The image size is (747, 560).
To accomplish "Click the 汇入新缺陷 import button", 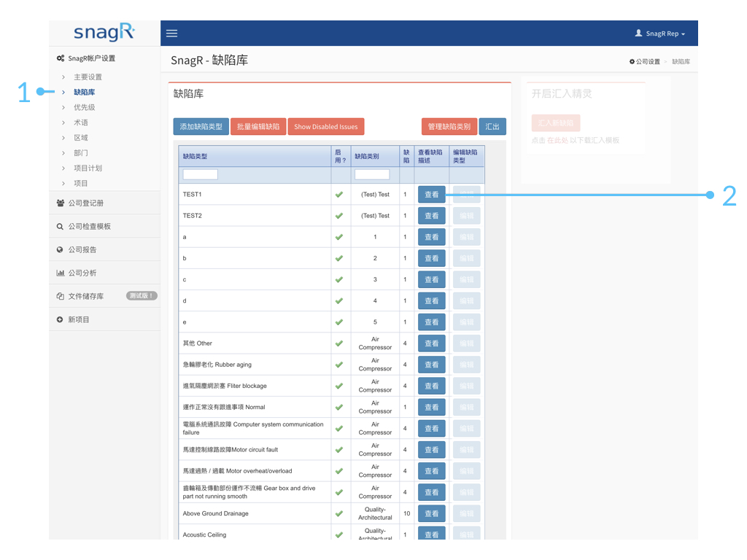I will pos(556,122).
